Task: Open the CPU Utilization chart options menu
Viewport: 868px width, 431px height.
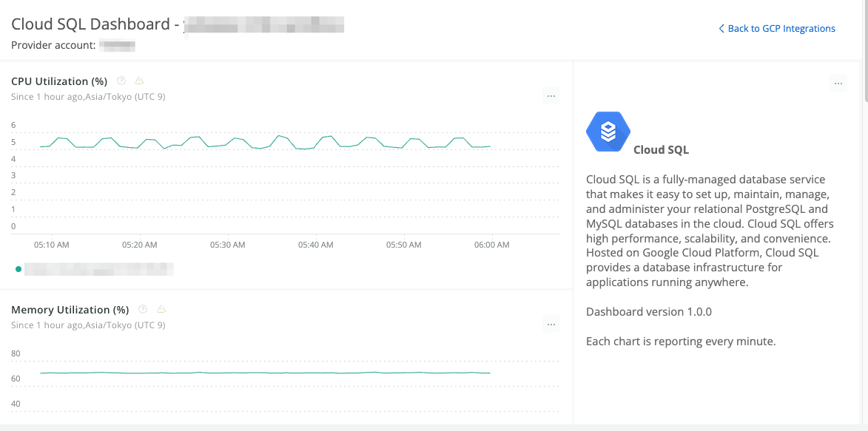Action: (551, 95)
